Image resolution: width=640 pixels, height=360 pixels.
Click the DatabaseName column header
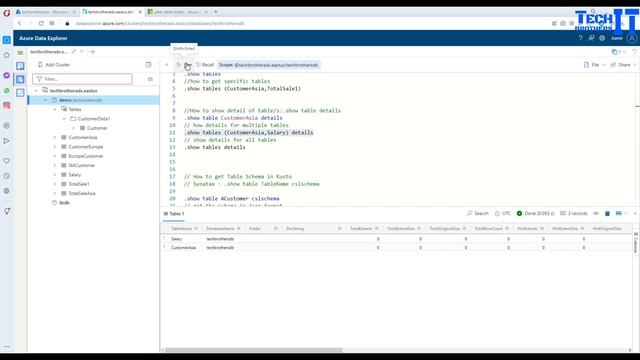(220, 229)
